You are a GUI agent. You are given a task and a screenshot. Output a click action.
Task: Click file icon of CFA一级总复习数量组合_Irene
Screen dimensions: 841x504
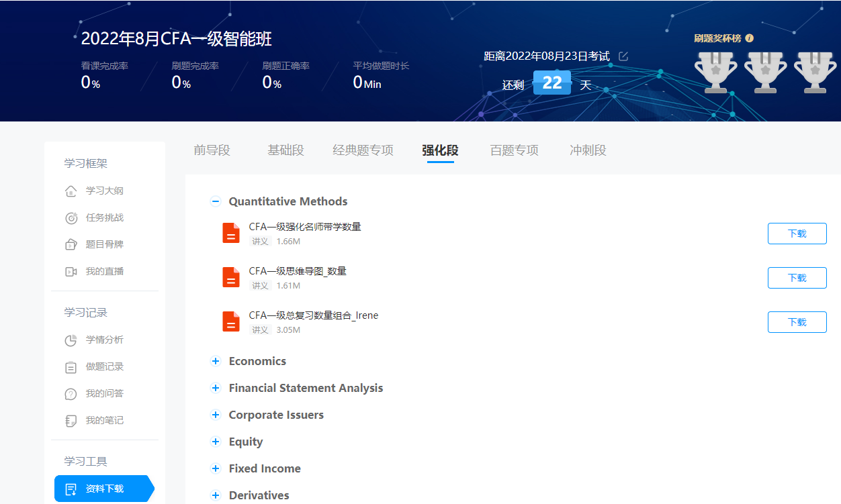pyautogui.click(x=231, y=321)
